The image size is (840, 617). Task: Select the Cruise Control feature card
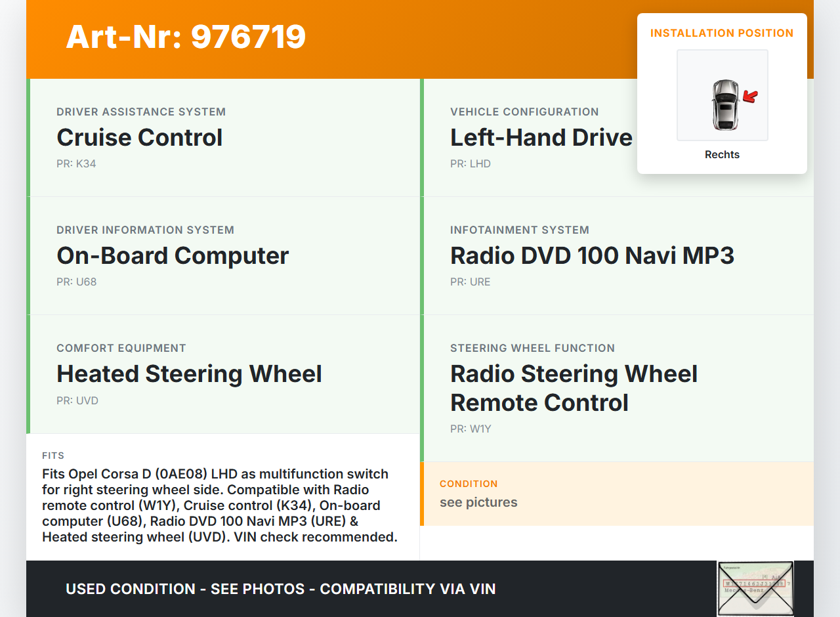(x=223, y=138)
